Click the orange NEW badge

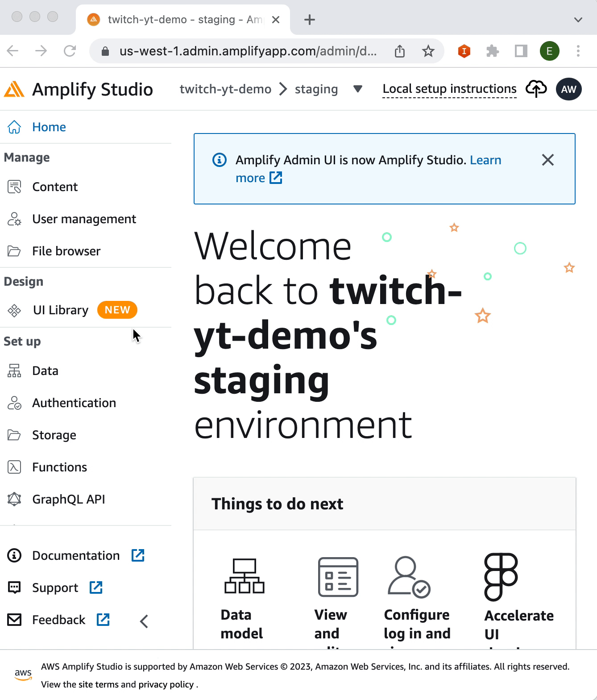[x=117, y=310]
